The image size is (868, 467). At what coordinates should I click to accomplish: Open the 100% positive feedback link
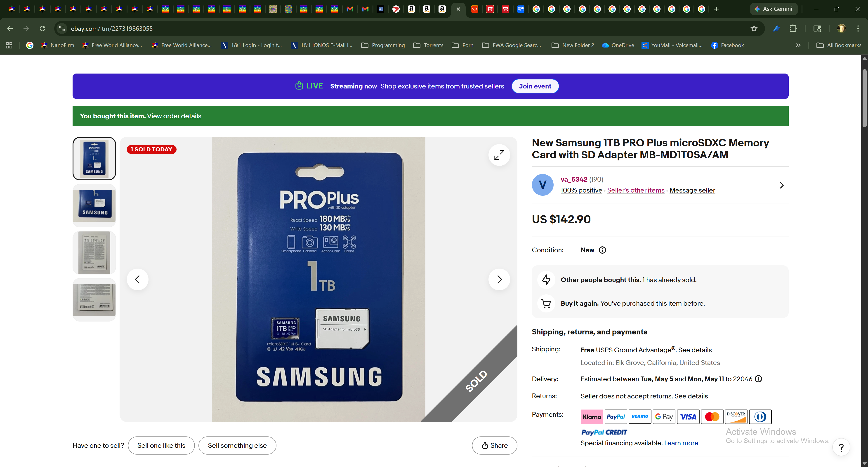click(581, 190)
